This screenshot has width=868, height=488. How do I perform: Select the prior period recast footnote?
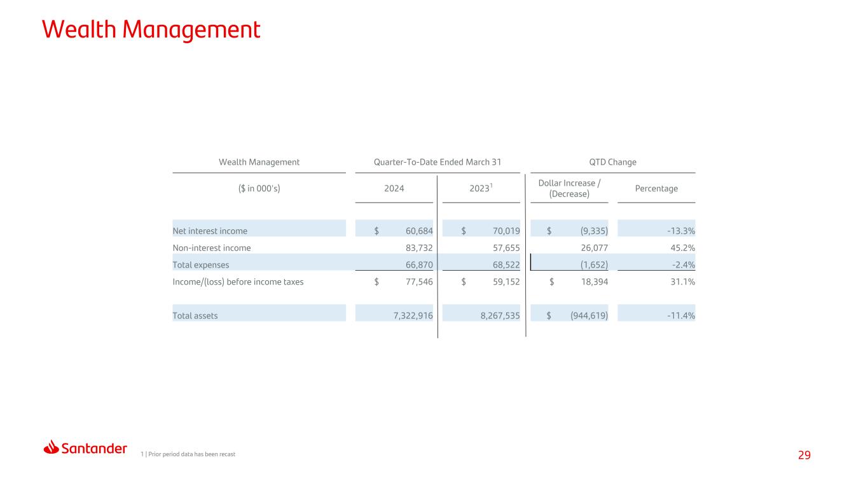pos(188,454)
